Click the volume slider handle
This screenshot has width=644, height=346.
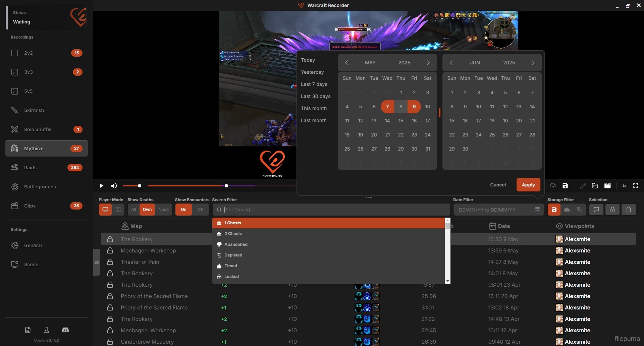(140, 186)
